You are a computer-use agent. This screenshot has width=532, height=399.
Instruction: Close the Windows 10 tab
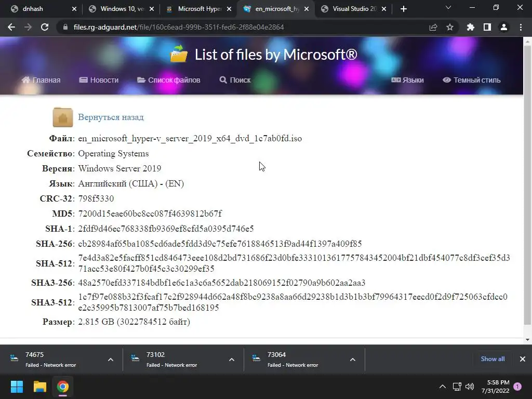click(152, 9)
